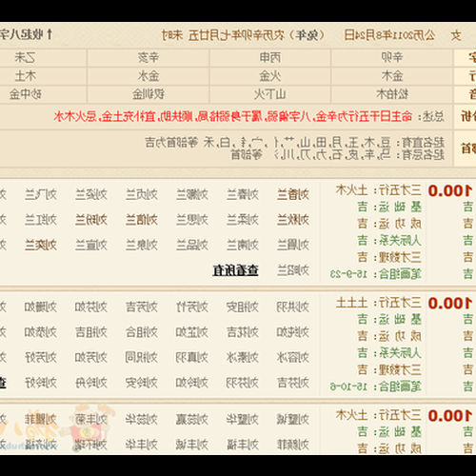The image size is (476, 476).
Task: Click the 三才五行 土土土 text
Action: pyautogui.click(x=379, y=303)
